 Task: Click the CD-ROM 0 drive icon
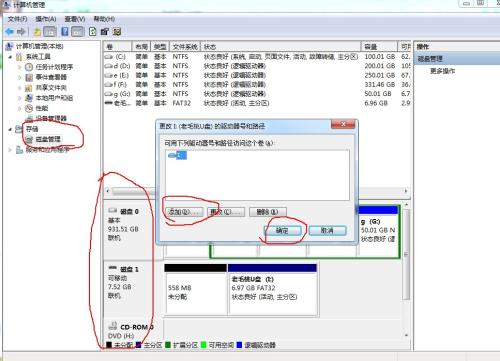coord(113,326)
